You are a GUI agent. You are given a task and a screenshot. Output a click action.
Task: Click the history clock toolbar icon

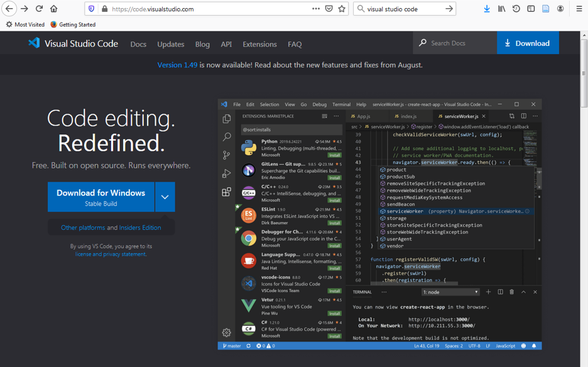(x=516, y=9)
